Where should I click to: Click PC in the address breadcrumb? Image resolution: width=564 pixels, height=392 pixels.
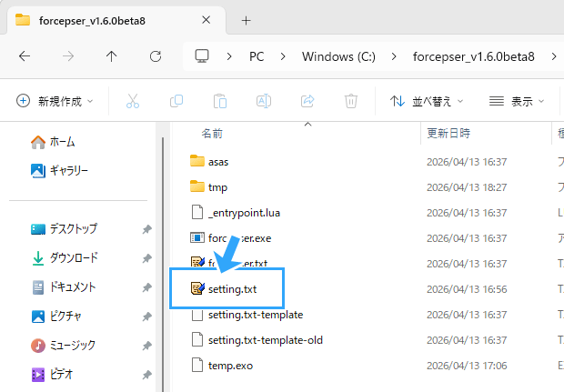[x=257, y=56]
